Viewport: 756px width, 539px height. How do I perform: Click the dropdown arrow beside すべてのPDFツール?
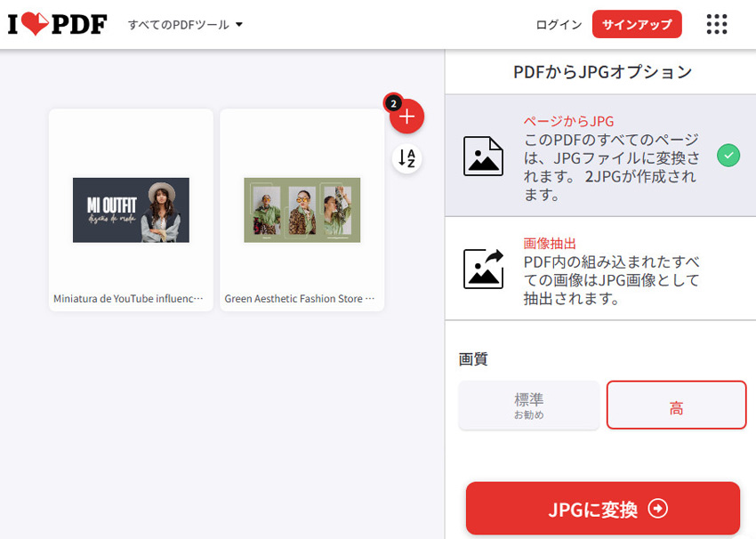(x=238, y=25)
